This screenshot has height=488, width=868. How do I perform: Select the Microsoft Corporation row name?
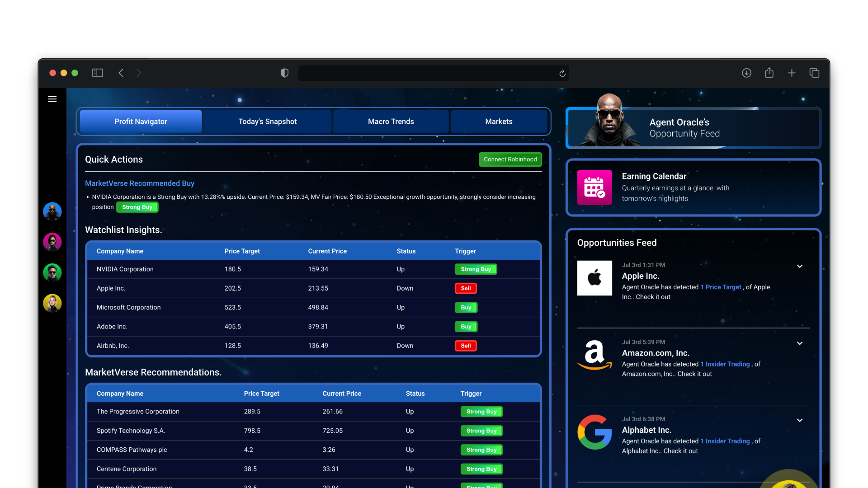pos(128,307)
